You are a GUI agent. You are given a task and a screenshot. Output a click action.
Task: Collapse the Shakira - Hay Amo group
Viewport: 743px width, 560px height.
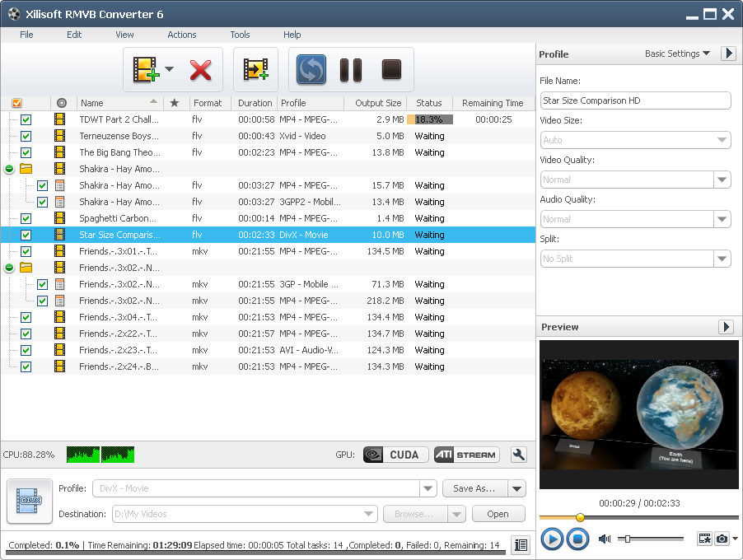[x=9, y=169]
